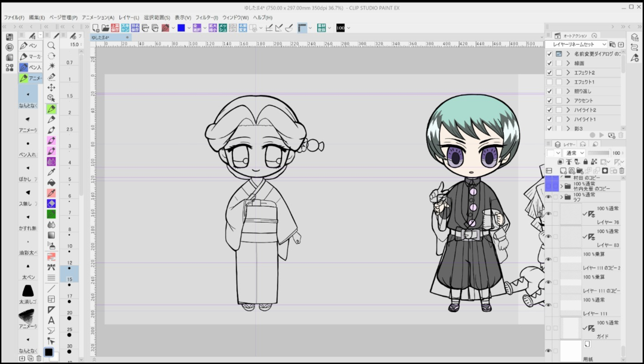644x364 pixels.
Task: Click the play auto action button
Action: tap(601, 135)
